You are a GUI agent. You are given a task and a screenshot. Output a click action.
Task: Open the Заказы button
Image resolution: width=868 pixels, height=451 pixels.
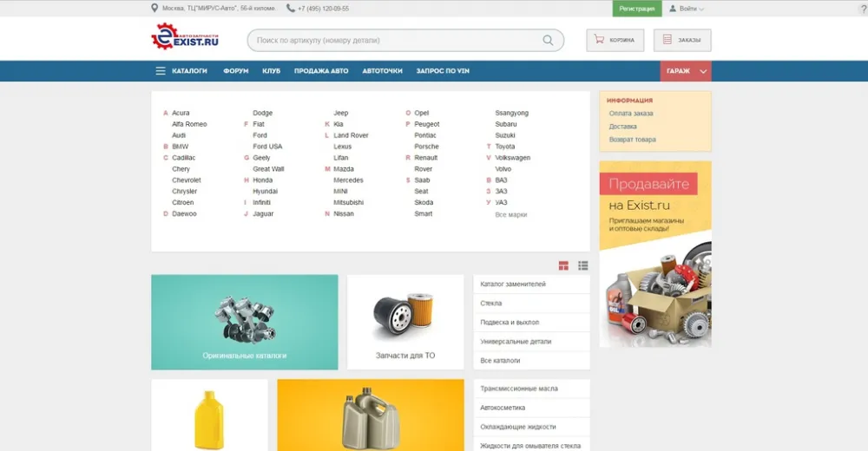[x=682, y=40]
